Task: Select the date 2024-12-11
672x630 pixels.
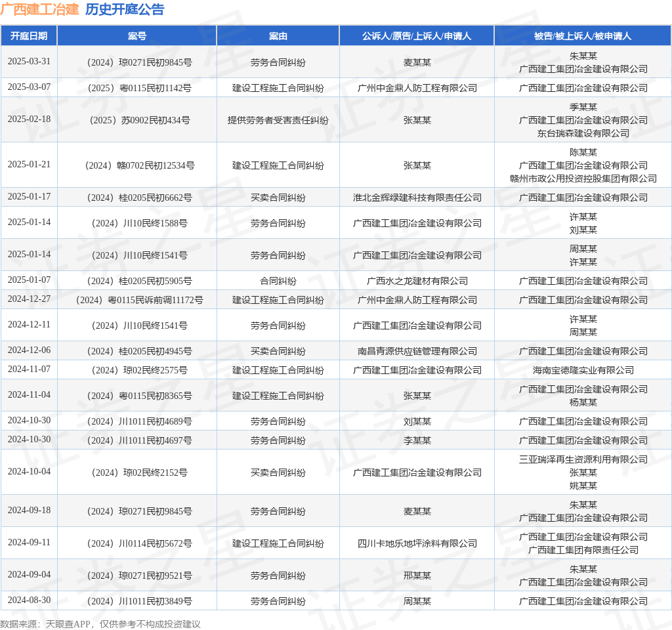Action: pos(29,324)
